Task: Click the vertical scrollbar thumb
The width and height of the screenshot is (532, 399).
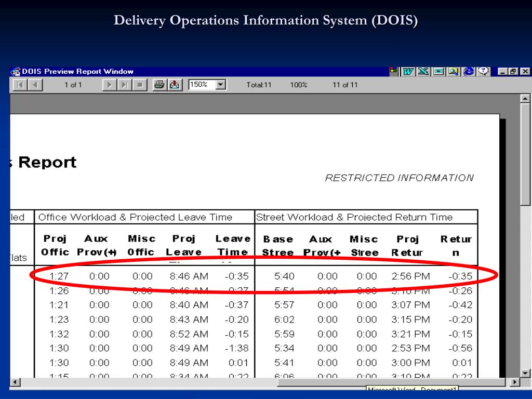Action: (525, 154)
